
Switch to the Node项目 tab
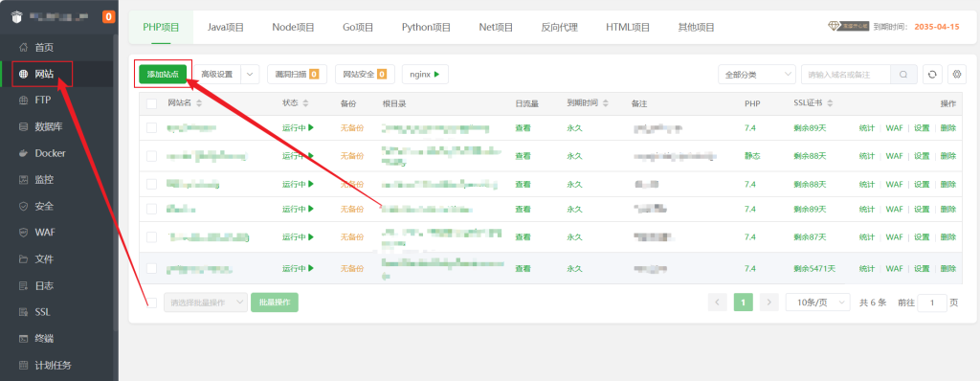click(293, 27)
